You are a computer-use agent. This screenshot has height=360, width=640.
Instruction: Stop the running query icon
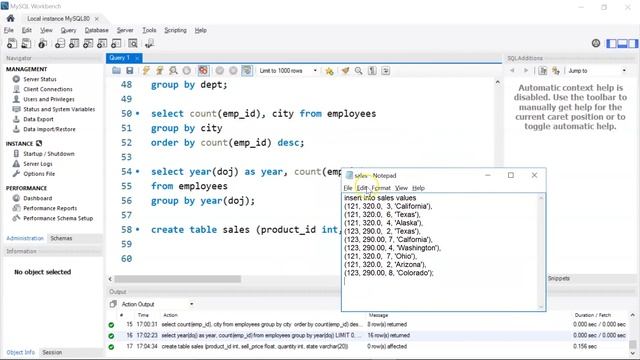pyautogui.click(x=187, y=71)
